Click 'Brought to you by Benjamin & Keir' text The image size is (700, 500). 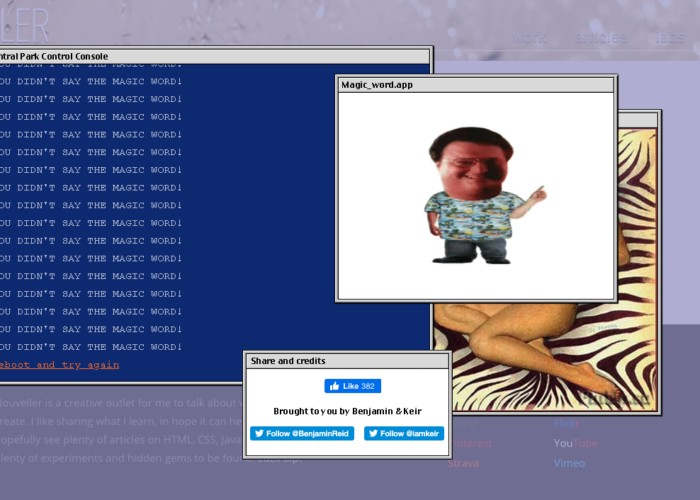pyautogui.click(x=347, y=411)
